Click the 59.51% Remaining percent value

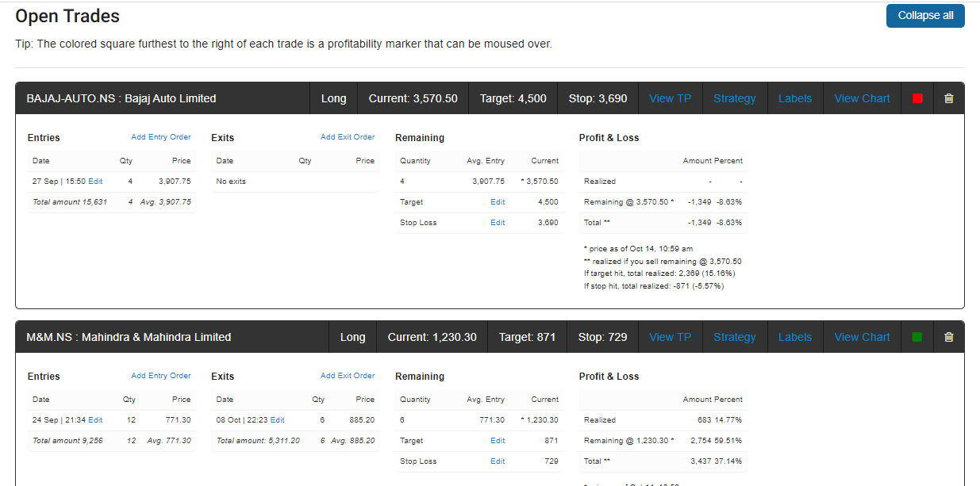click(x=729, y=441)
